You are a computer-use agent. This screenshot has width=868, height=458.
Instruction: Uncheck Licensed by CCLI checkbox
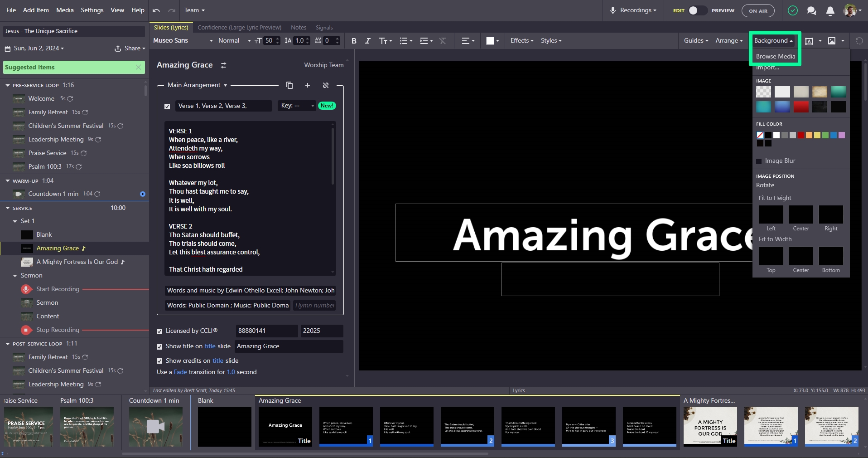point(159,331)
